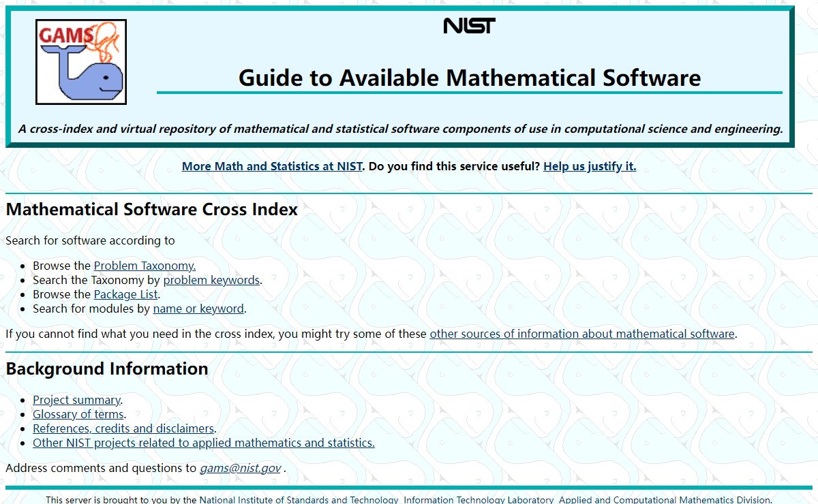Open other sources of information about mathematical software

coord(582,334)
